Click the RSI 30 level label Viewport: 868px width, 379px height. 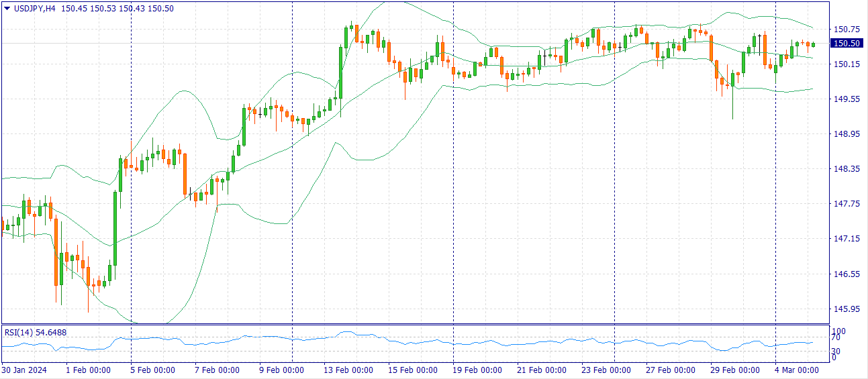836,351
